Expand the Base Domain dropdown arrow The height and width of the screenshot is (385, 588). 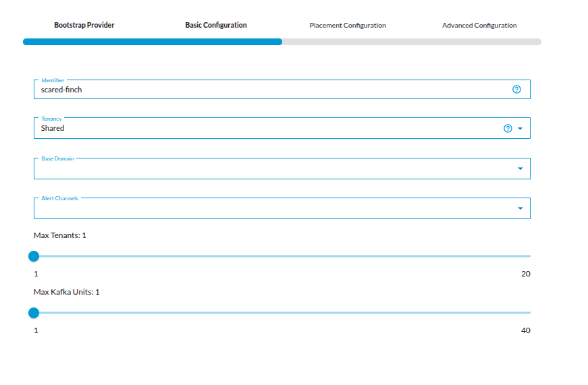tap(520, 169)
